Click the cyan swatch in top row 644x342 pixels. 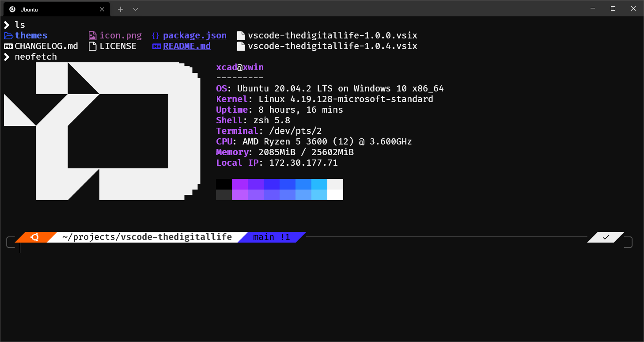click(x=319, y=184)
